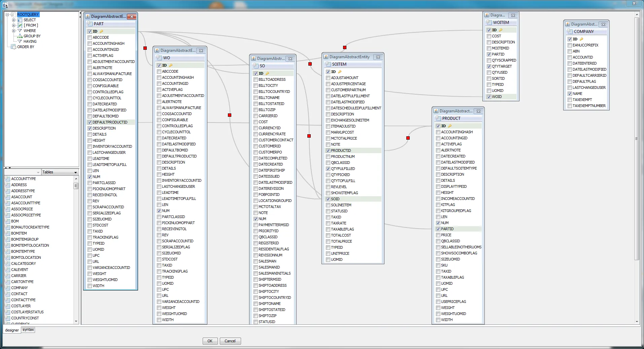Viewport: 644px width, 349px height.
Task: Switch to the designer tab
Action: pyautogui.click(x=12, y=330)
